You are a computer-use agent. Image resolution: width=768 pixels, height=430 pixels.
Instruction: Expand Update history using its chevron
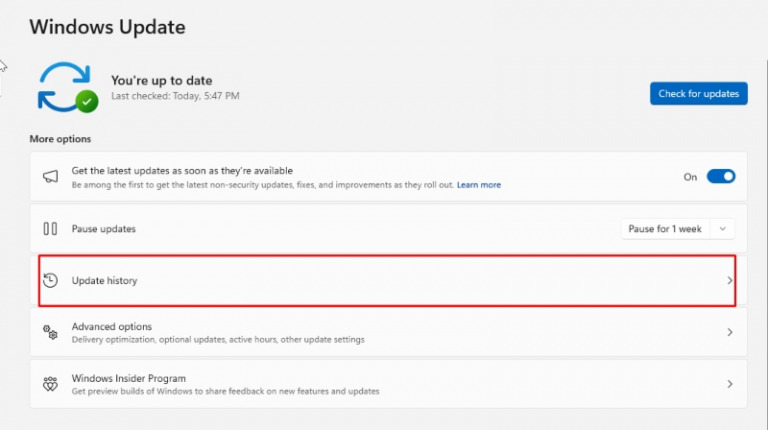click(730, 281)
